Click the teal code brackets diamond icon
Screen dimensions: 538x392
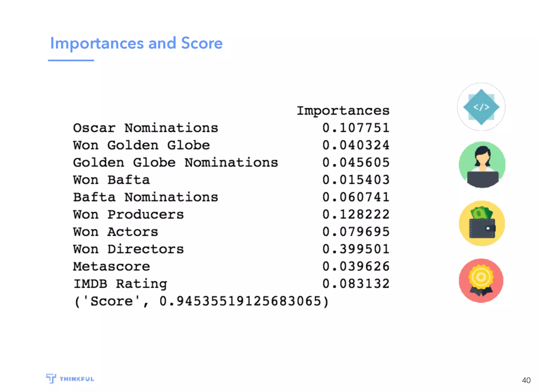click(x=481, y=107)
